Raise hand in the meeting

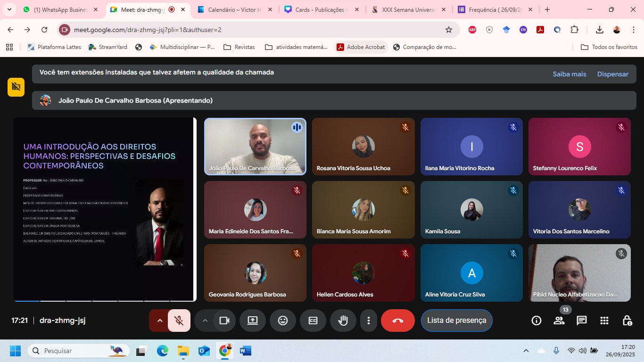pyautogui.click(x=343, y=321)
